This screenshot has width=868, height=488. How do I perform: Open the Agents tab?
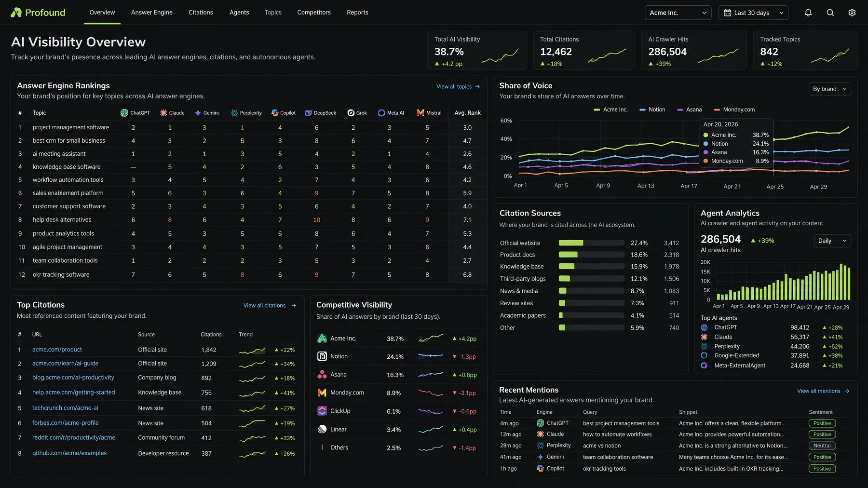[x=239, y=13]
